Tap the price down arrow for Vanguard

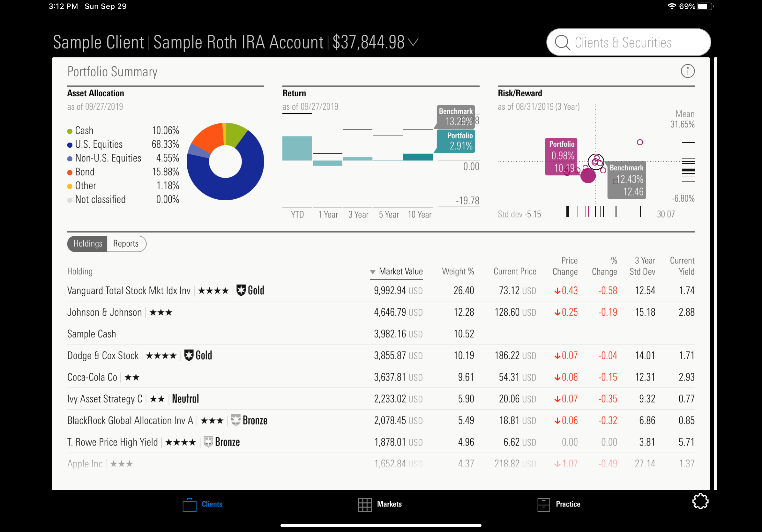[x=557, y=291]
